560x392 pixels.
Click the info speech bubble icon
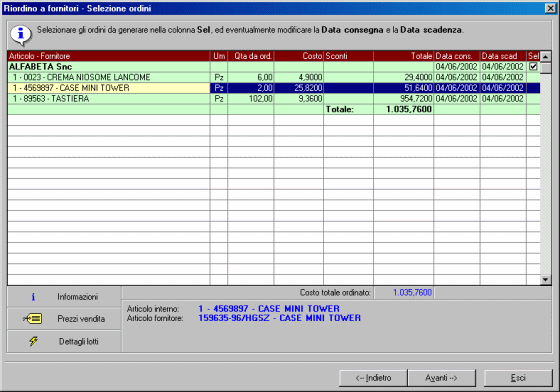pos(21,35)
